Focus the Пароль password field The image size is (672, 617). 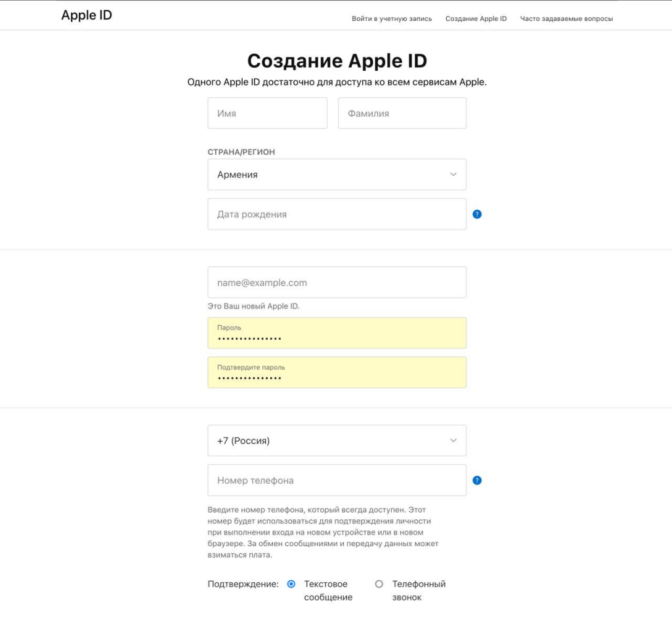point(337,333)
